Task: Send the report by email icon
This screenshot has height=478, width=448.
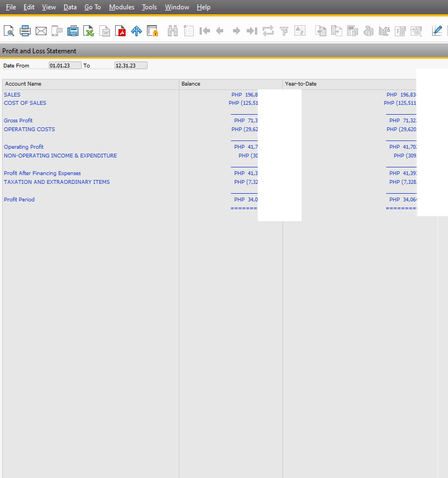Action: 41,31
